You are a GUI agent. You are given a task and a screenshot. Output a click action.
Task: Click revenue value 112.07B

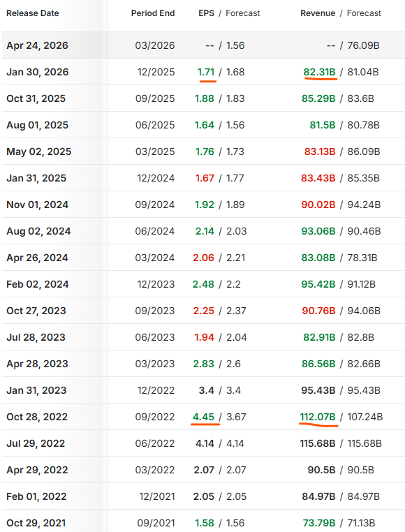(x=318, y=417)
